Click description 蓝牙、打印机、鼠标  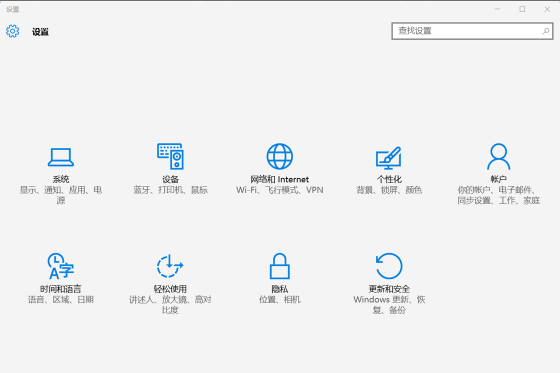170,190
